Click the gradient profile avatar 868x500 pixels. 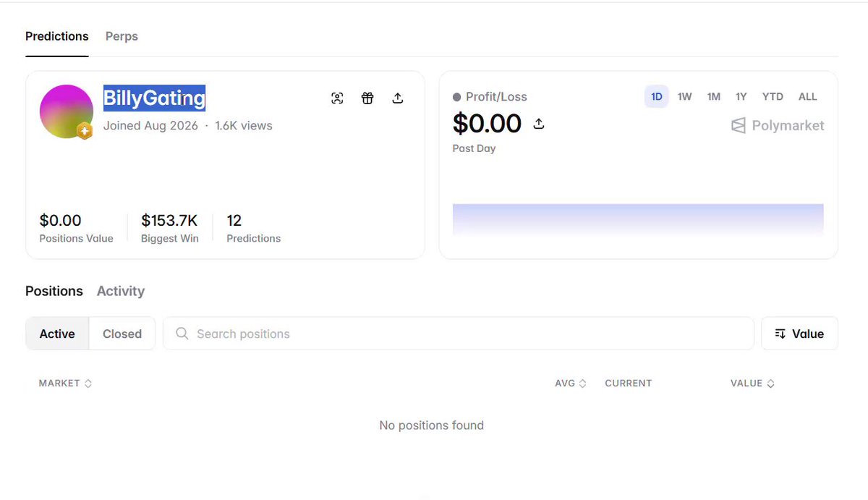tap(67, 111)
